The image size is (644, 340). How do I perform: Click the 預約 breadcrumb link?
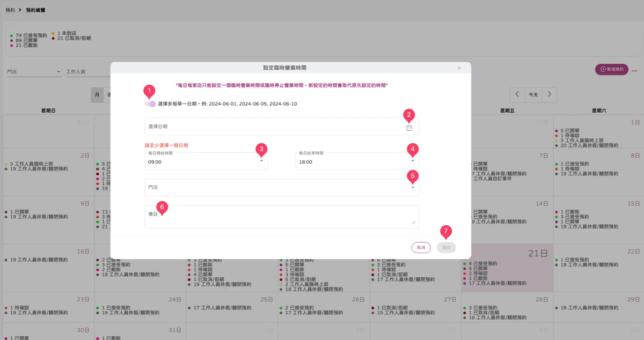pyautogui.click(x=10, y=10)
